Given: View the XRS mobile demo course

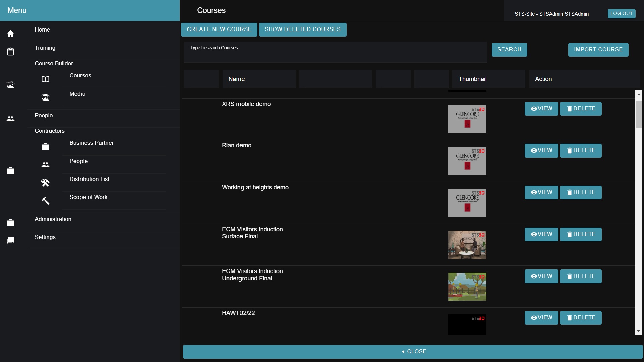Looking at the screenshot, I should tap(541, 109).
